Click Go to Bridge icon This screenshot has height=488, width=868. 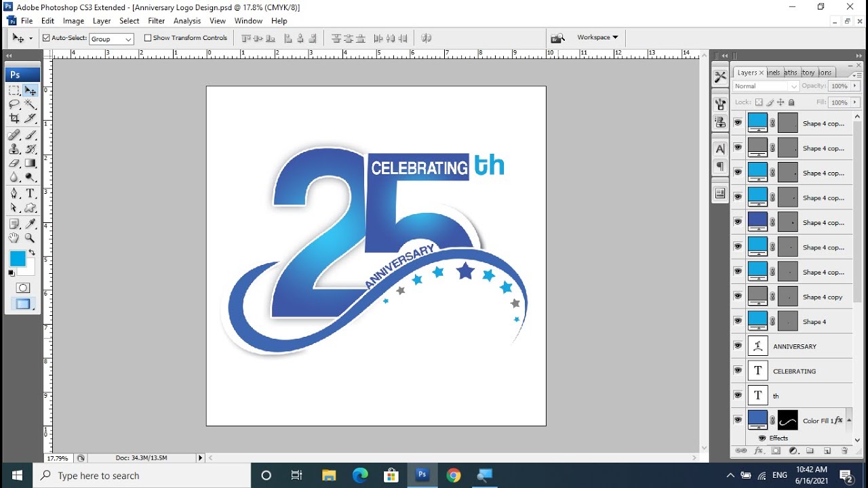pyautogui.click(x=557, y=38)
